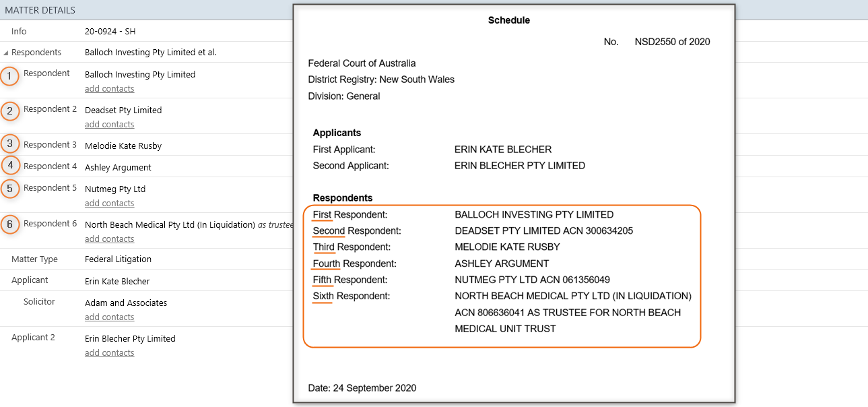Select solicitor Adam and Associates
Viewport: 868px width, 407px height.
[126, 303]
